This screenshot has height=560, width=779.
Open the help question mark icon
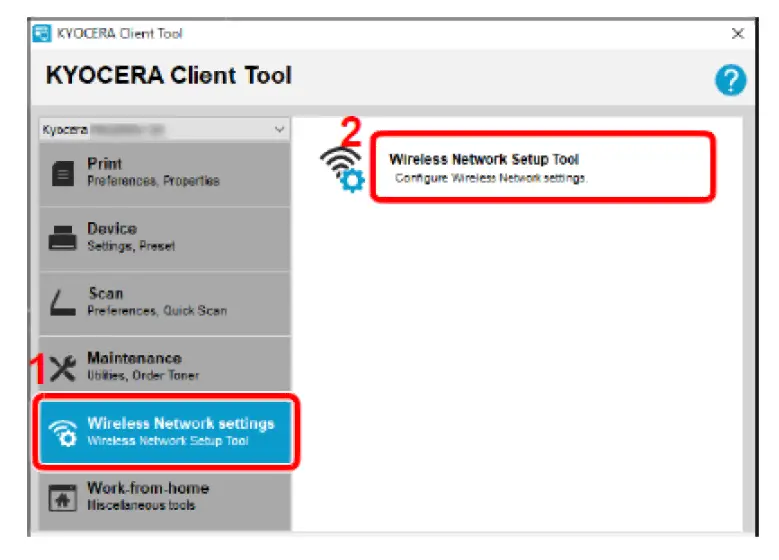[730, 80]
